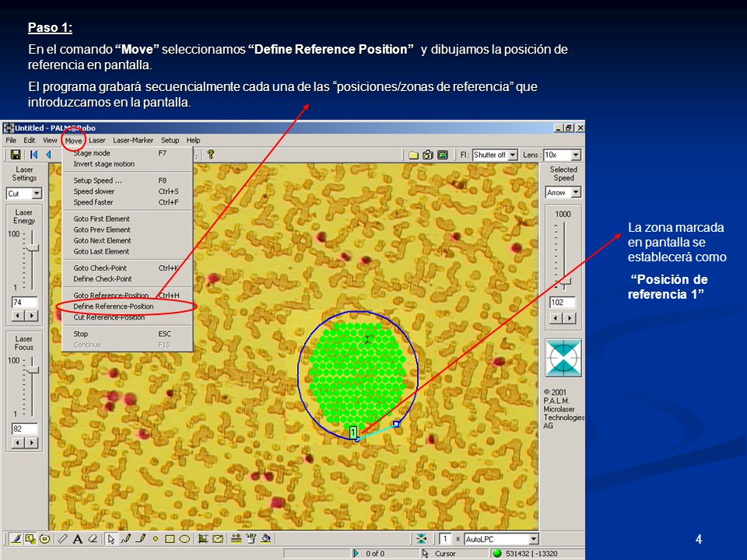Click the green image display icon
747x560 pixels.
click(x=443, y=155)
